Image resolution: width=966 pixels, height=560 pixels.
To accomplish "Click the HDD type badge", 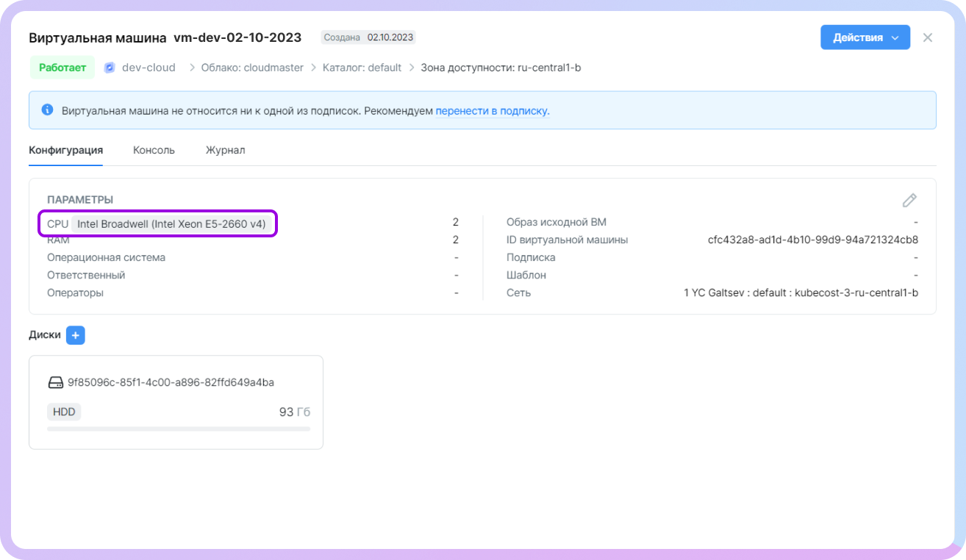I will point(64,412).
